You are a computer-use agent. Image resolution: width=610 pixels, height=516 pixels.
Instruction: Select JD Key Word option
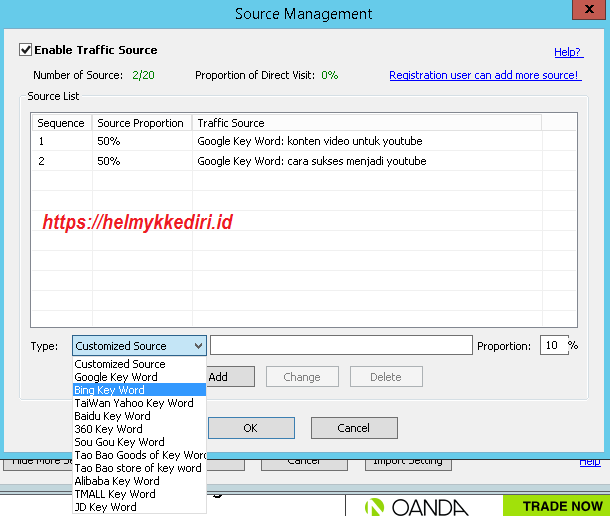139,507
